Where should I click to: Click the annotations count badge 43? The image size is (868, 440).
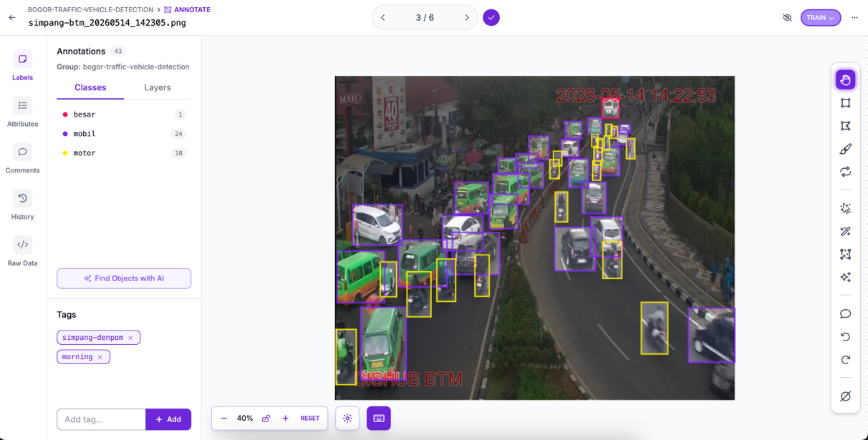click(x=118, y=52)
